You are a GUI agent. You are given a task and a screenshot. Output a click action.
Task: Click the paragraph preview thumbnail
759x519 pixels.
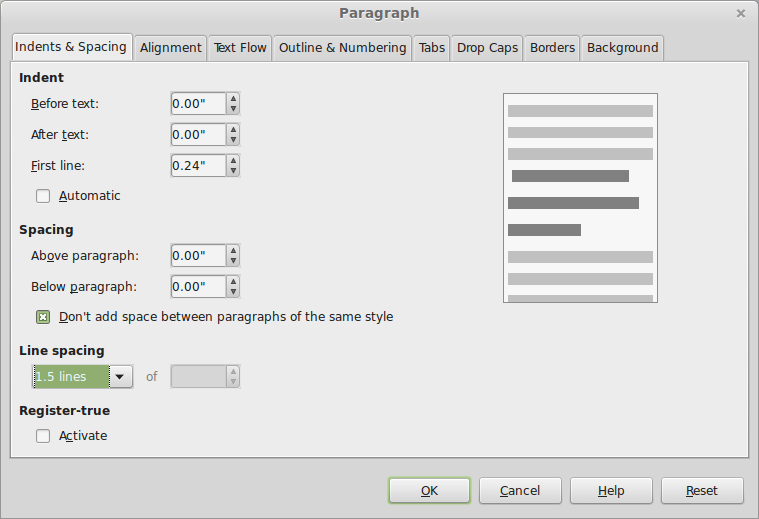tap(580, 198)
